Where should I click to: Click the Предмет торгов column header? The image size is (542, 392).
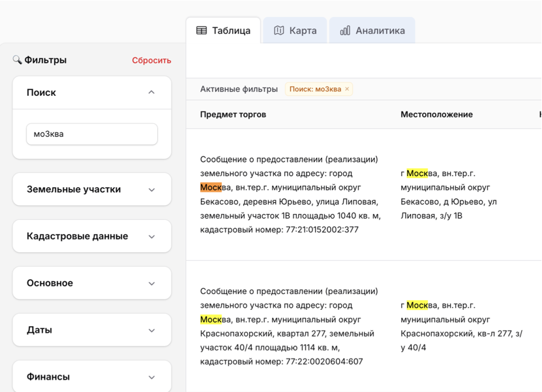click(x=233, y=114)
